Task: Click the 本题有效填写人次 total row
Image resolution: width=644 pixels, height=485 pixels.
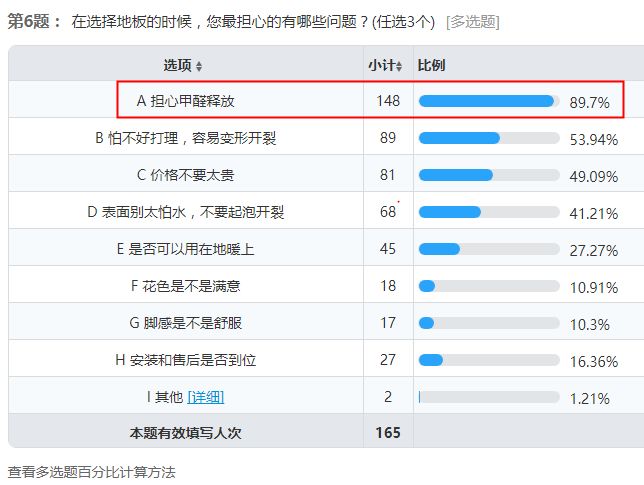Action: coord(322,431)
